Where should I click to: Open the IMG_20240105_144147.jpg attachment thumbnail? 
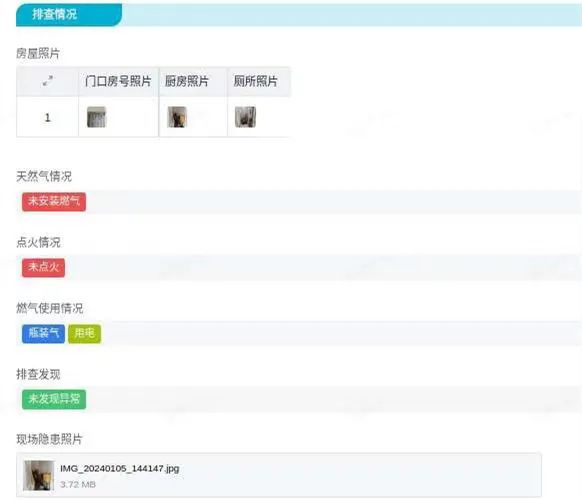[x=39, y=476]
